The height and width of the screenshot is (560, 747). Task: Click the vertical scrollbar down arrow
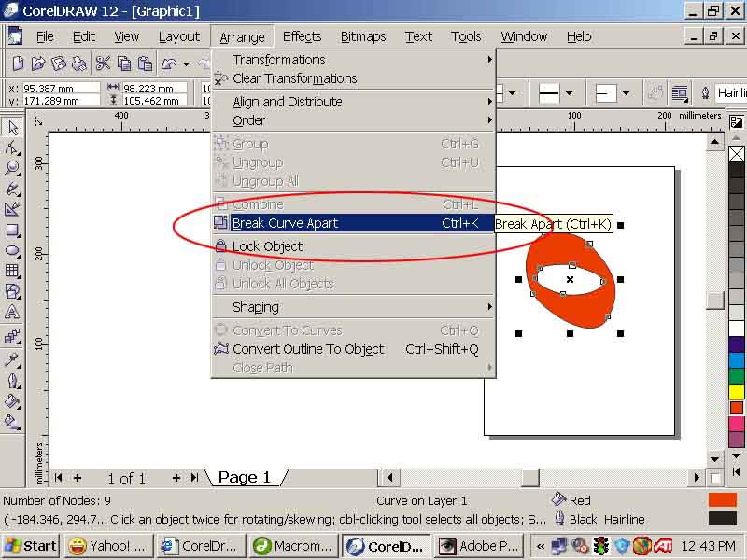pos(714,459)
